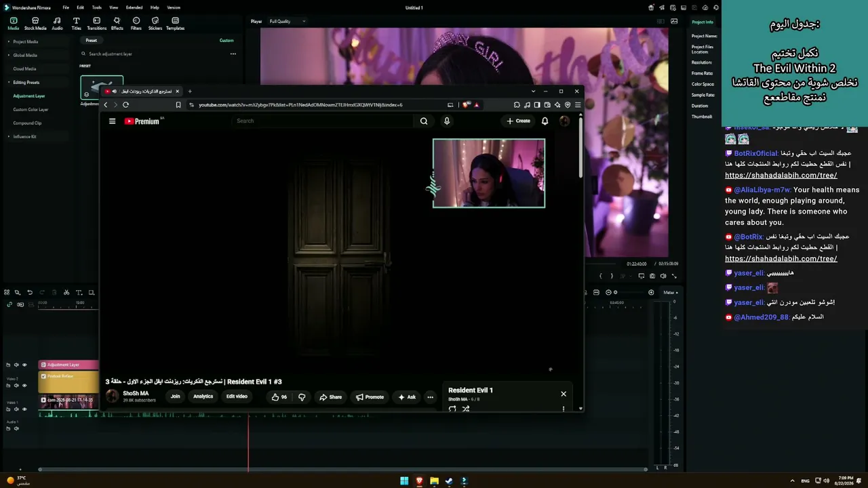868x488 pixels.
Task: Toggle visibility of the Adjustment Layer track
Action: tap(24, 365)
